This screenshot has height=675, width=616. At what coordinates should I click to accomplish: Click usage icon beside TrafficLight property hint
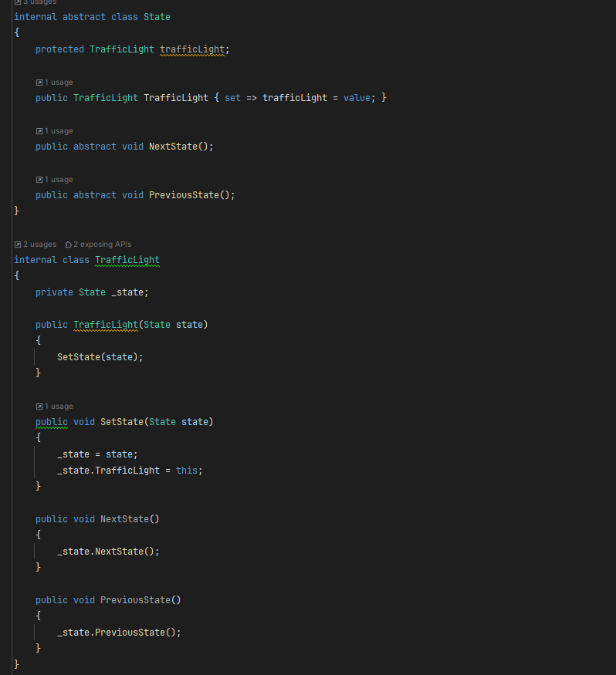pyautogui.click(x=39, y=83)
